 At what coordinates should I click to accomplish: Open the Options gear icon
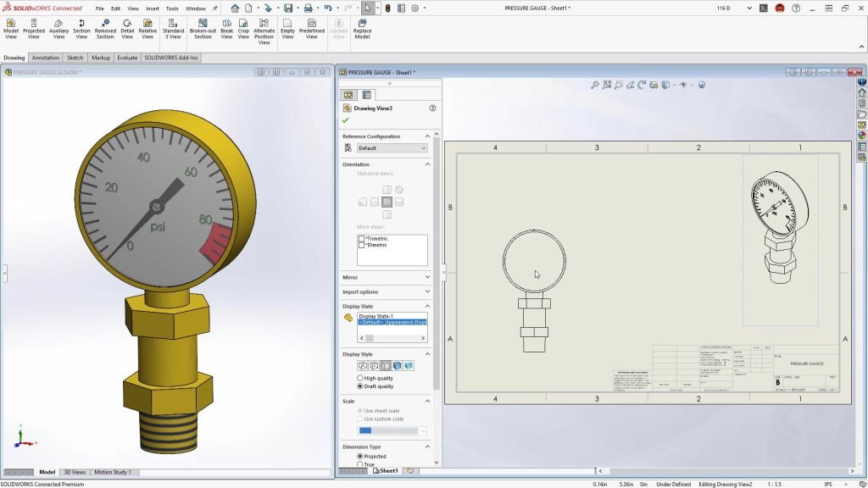click(415, 8)
